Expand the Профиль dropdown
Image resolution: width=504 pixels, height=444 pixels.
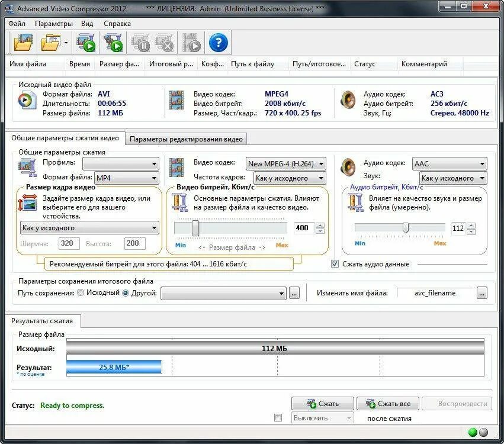[121, 163]
